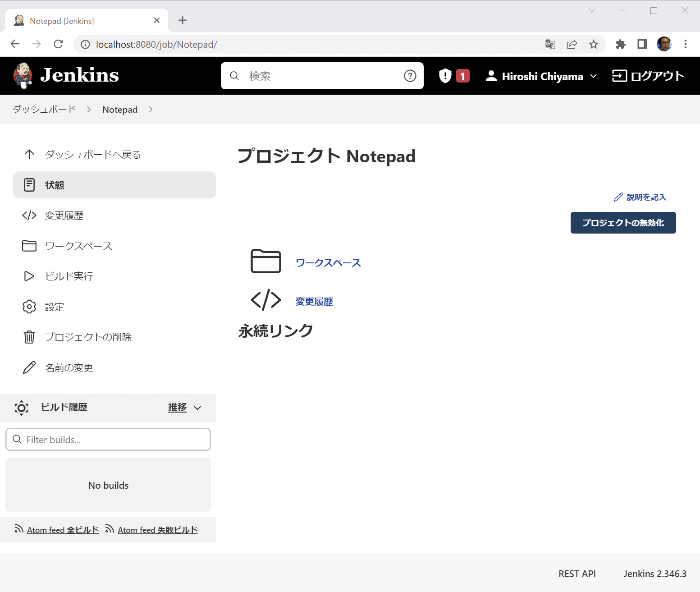The width and height of the screenshot is (700, 592).
Task: Click the Hiroshi Chiyama user name
Action: (543, 76)
